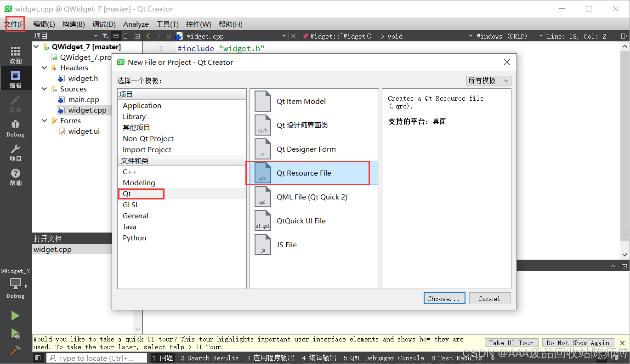
Task: Open the 所有模板 template filter dropdown
Action: [488, 80]
